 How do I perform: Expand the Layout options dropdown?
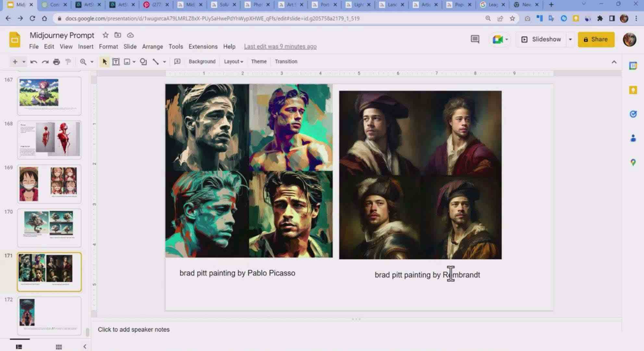[x=233, y=61]
